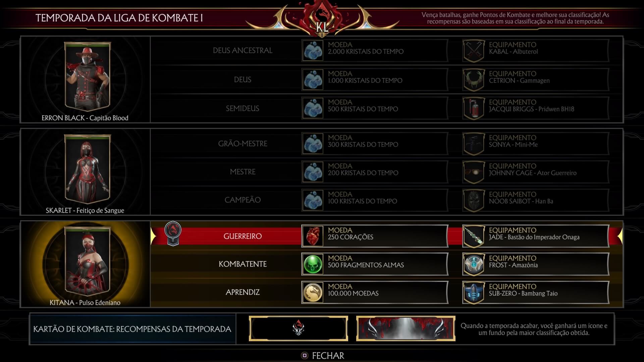This screenshot has height=362, width=644.
Task: Choose the Aprendiz rank row
Action: tap(386, 292)
